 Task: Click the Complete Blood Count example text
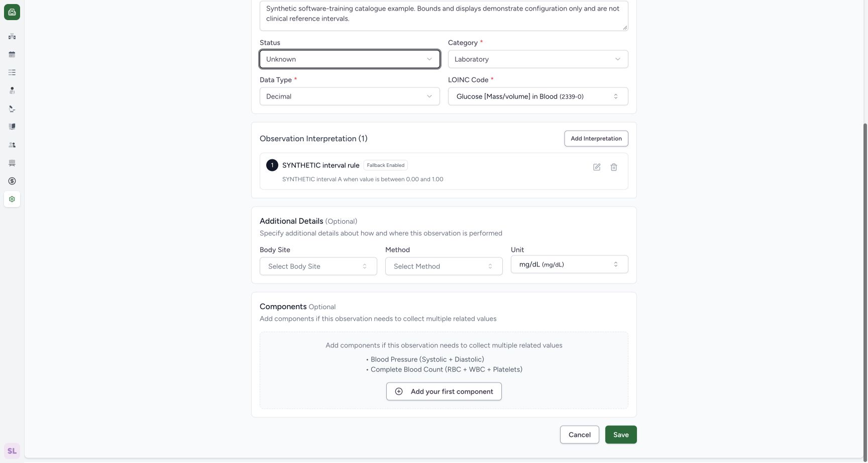[447, 369]
